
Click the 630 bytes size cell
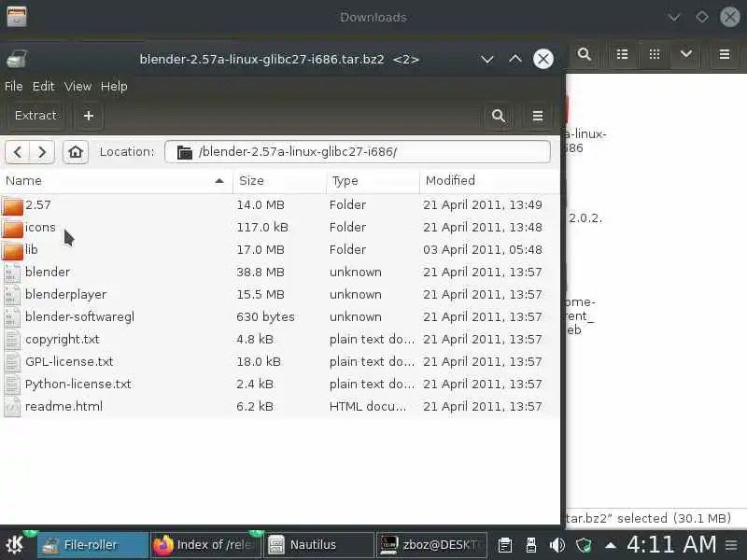(x=265, y=317)
